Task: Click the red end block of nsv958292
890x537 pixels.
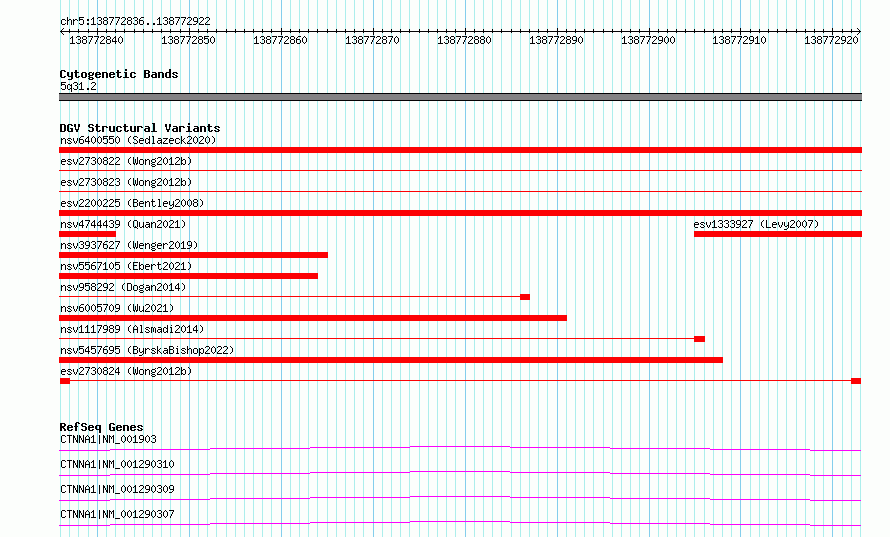Action: tap(525, 297)
